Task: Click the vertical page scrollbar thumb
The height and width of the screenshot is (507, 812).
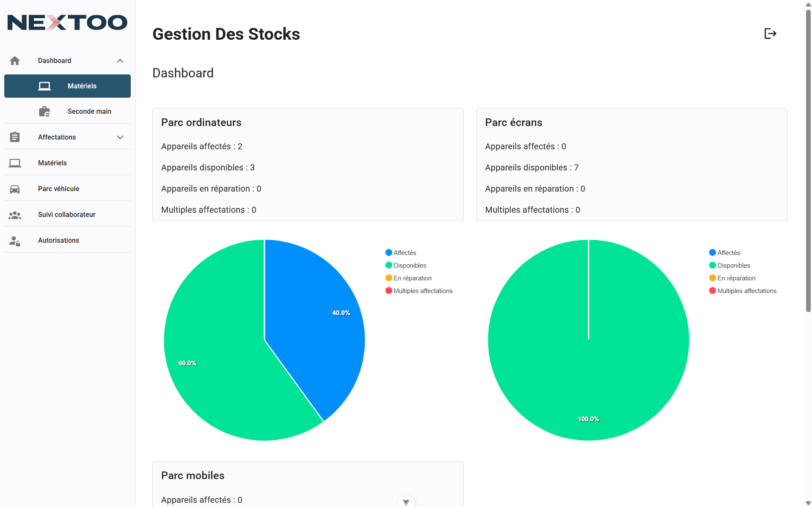Action: pyautogui.click(x=808, y=161)
